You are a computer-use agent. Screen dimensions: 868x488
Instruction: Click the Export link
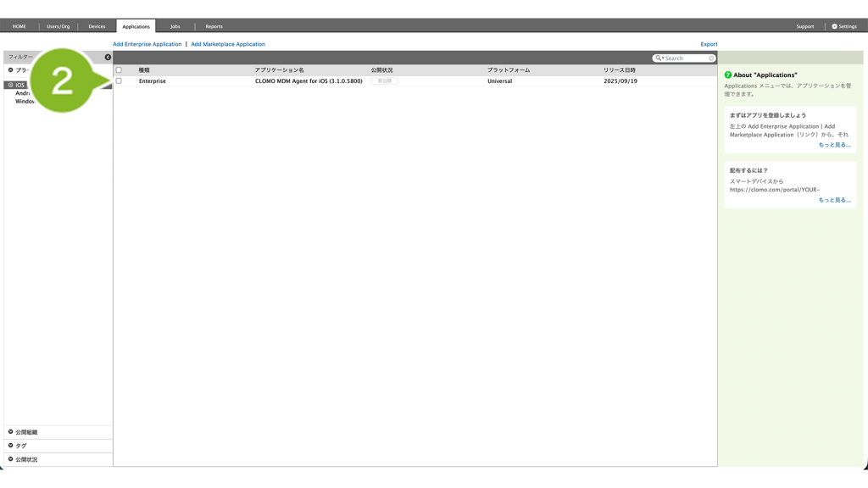click(709, 44)
